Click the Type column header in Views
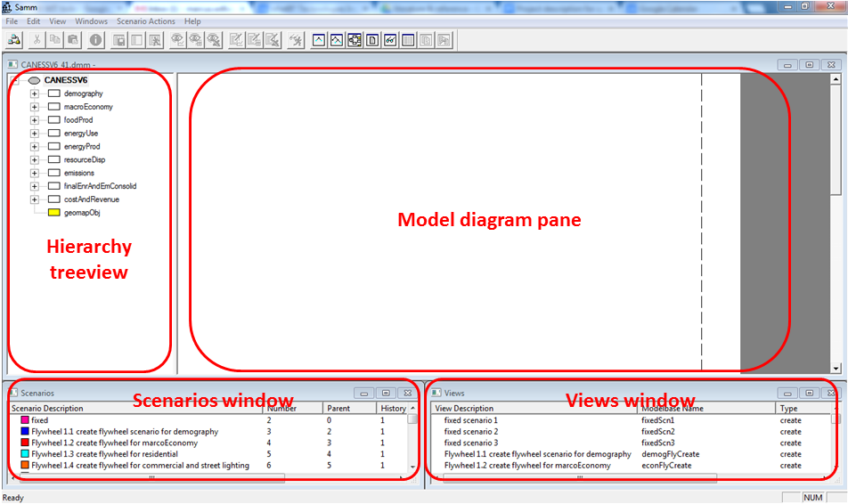 [803, 409]
